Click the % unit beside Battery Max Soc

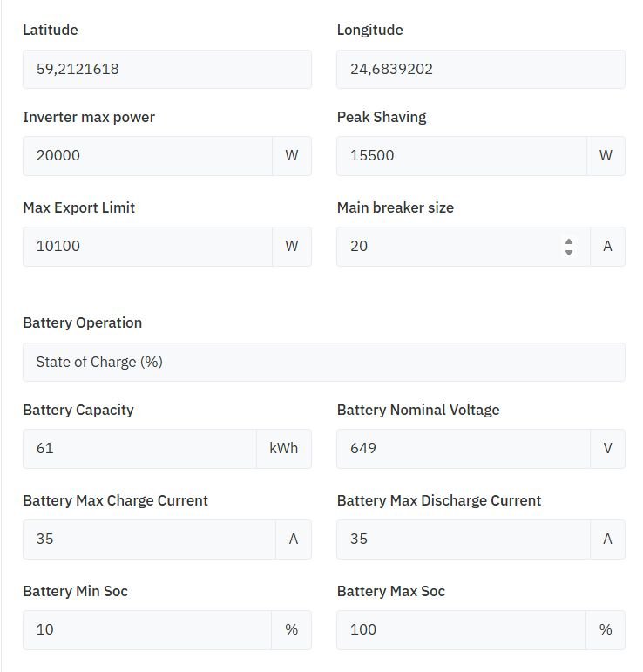(606, 630)
